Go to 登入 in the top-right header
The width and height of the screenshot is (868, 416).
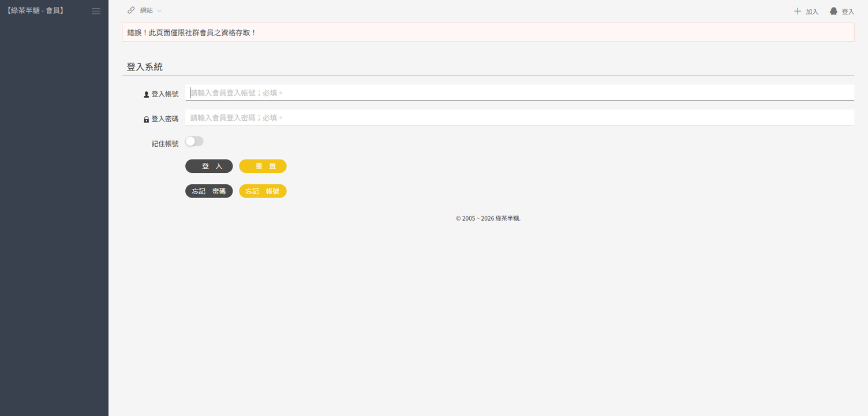848,12
